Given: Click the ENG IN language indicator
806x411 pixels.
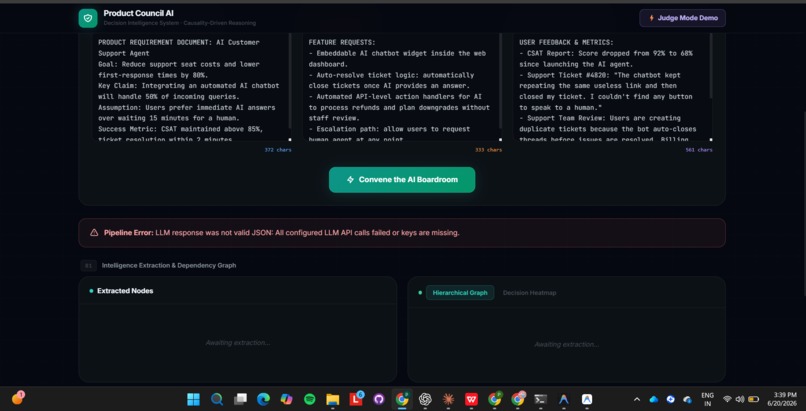Looking at the screenshot, I should point(707,399).
